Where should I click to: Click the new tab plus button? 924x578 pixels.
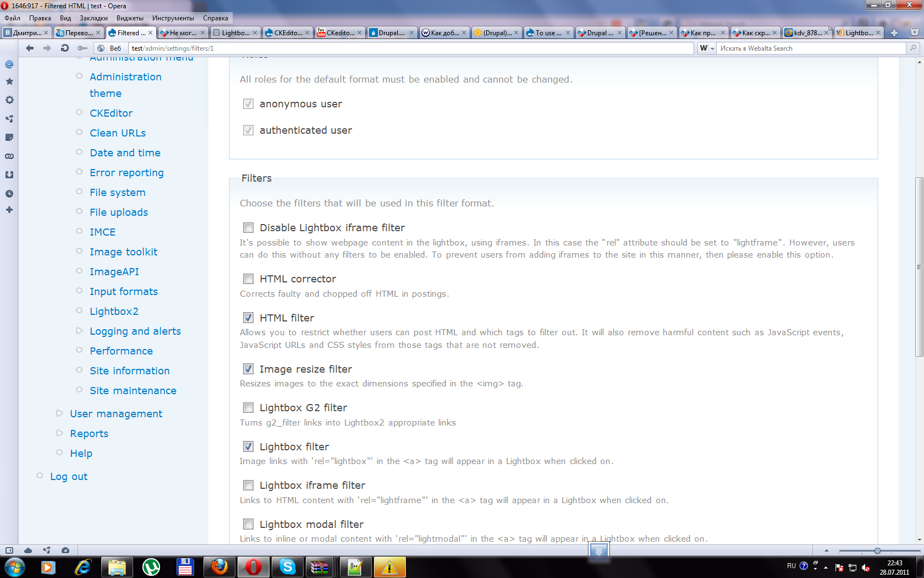(x=894, y=33)
